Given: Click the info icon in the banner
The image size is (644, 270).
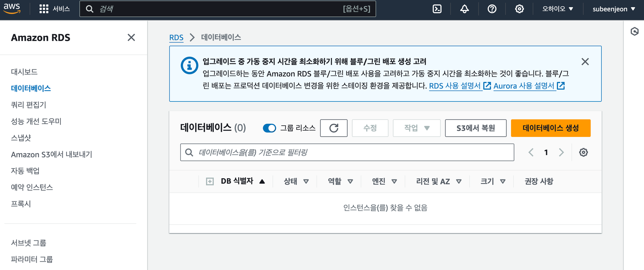Looking at the screenshot, I should [189, 65].
